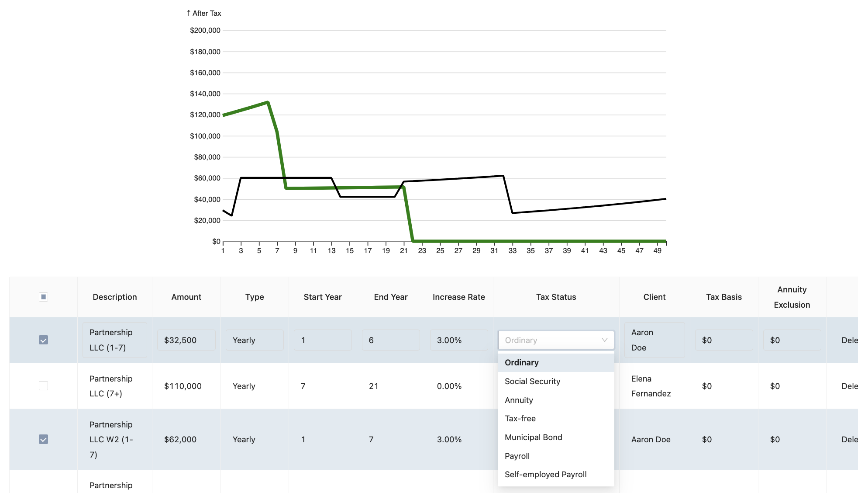Open the Aaron Doe client selector
This screenshot has width=868, height=493.
654,340
